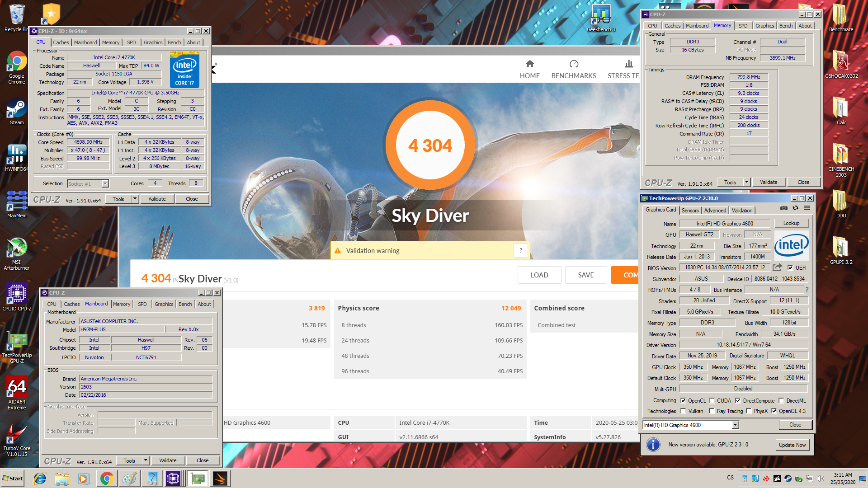
Task: Click the 3DMark taskbar icon
Action: (220, 479)
